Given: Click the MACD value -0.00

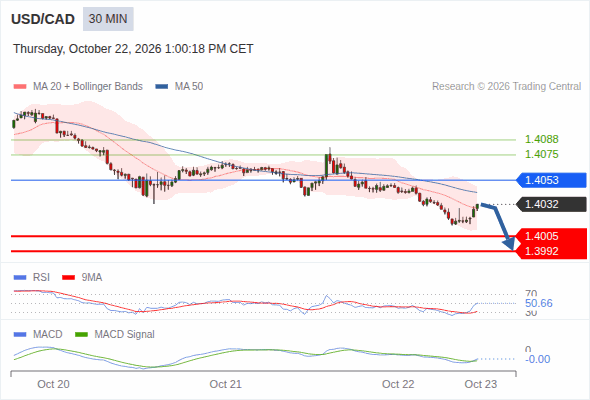Looking at the screenshot, I should coord(538,359).
